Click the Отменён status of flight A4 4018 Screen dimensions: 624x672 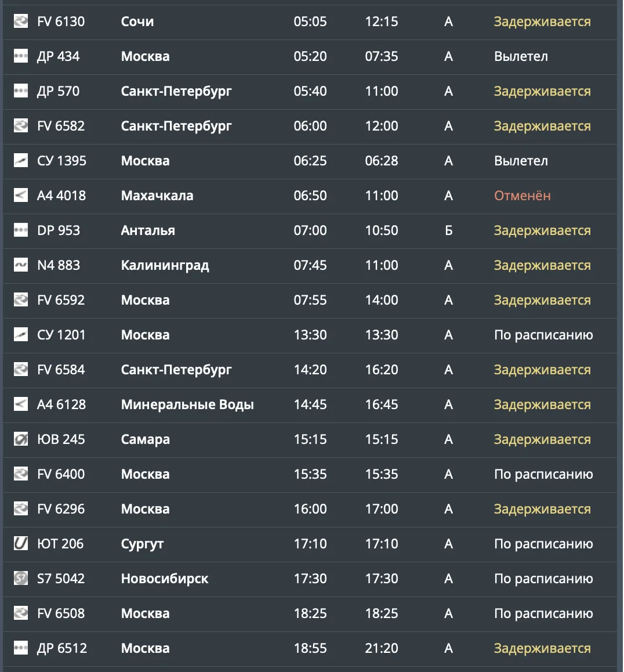click(522, 196)
